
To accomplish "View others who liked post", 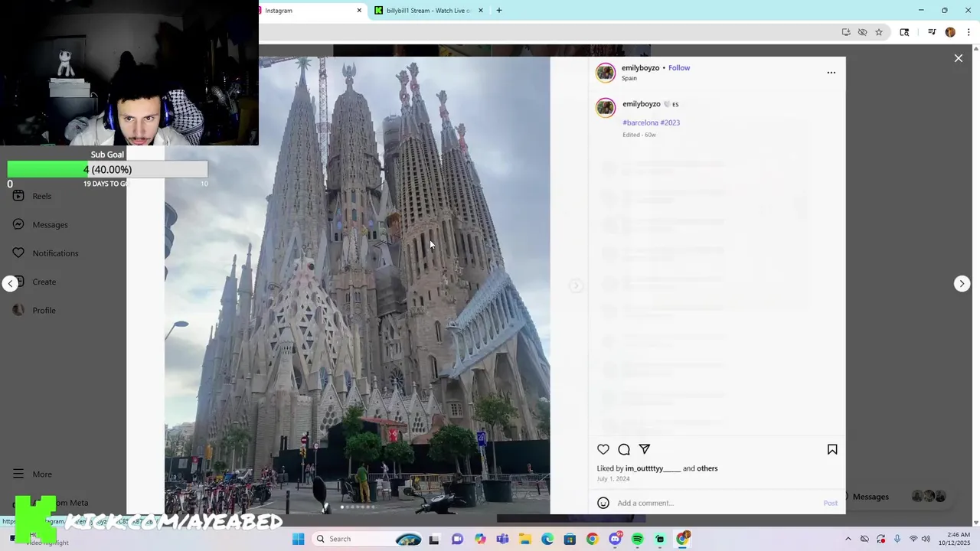I will coord(707,468).
